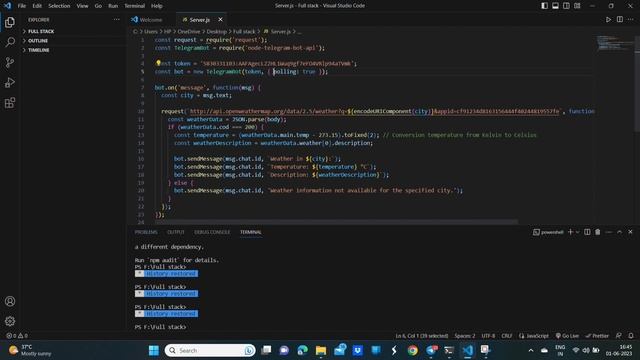Click Ln 6, Col 1 go-to-line indicator
This screenshot has height=360, width=640.
pos(422,336)
